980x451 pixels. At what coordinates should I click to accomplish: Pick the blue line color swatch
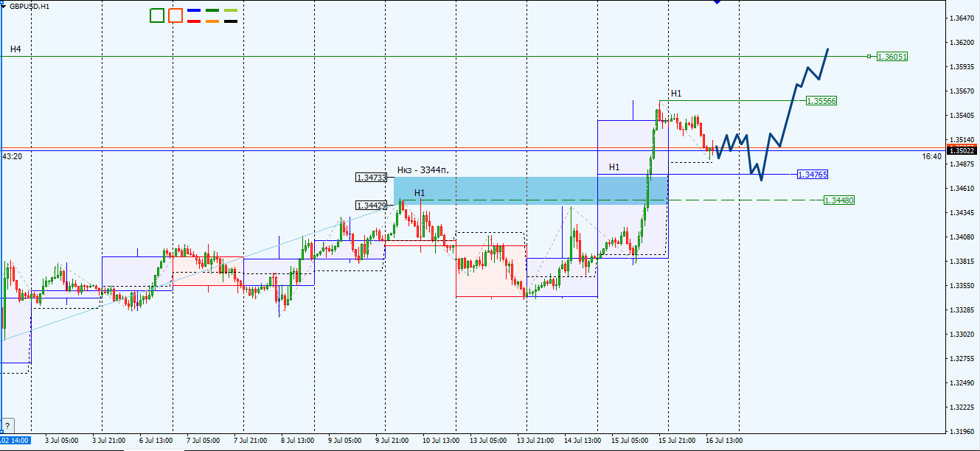pyautogui.click(x=194, y=11)
